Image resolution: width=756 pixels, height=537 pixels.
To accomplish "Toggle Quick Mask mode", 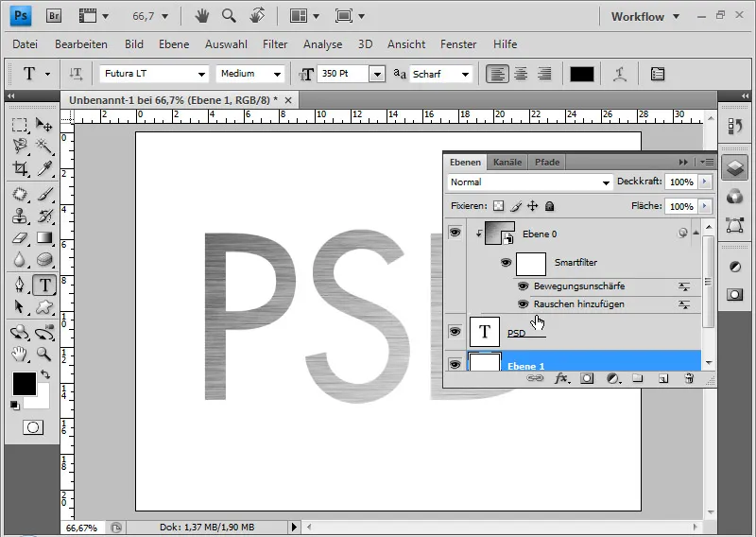I will click(33, 427).
